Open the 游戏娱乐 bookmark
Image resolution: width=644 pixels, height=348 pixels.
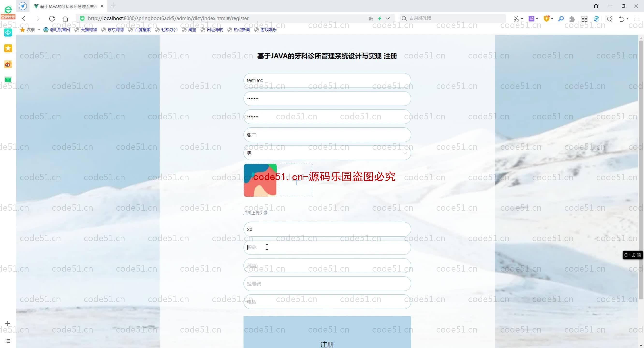265,30
